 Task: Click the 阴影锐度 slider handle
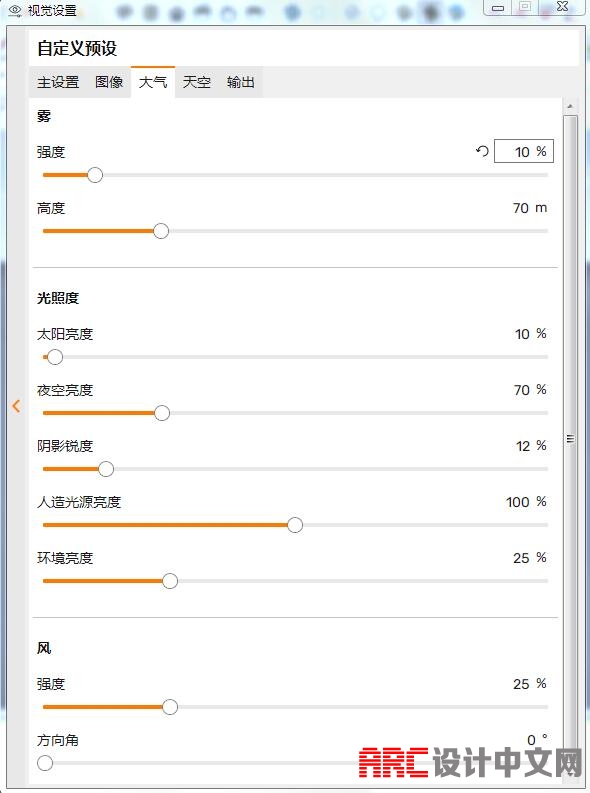(106, 469)
